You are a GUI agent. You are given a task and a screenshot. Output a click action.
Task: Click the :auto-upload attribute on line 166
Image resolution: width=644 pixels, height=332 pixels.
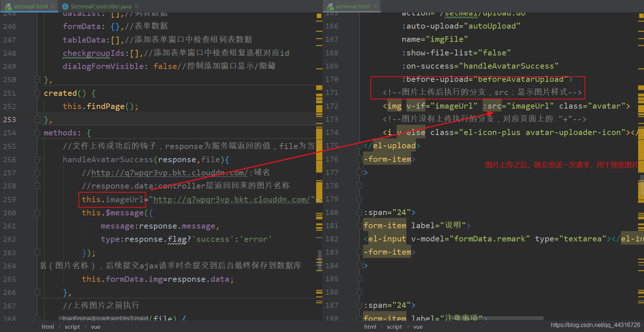pyautogui.click(x=461, y=26)
